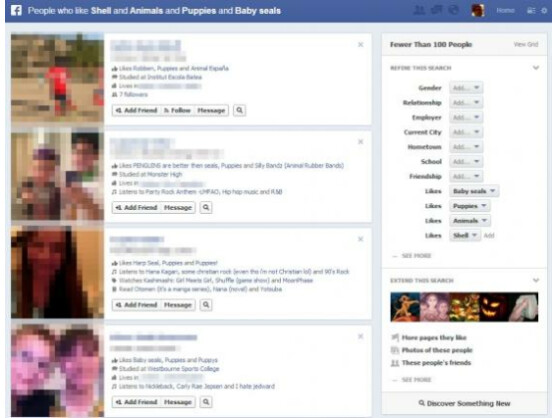557x418 pixels.
Task: Go to Home link
Action: click(505, 10)
